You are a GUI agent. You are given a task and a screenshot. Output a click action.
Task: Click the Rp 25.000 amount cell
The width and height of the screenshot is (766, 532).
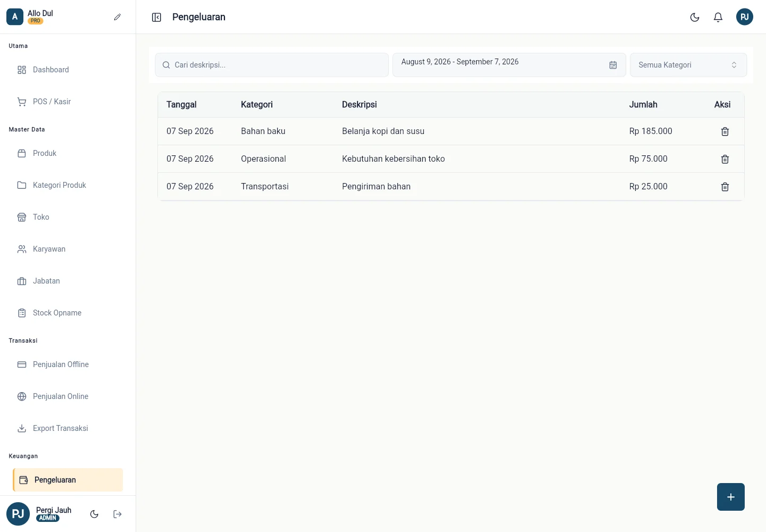[648, 187]
